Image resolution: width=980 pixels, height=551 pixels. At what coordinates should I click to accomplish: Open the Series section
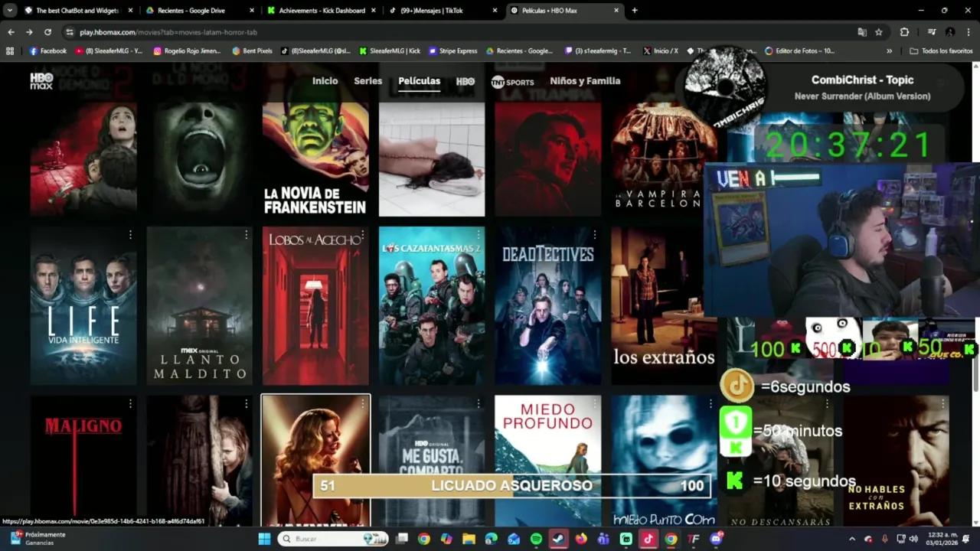tap(367, 81)
